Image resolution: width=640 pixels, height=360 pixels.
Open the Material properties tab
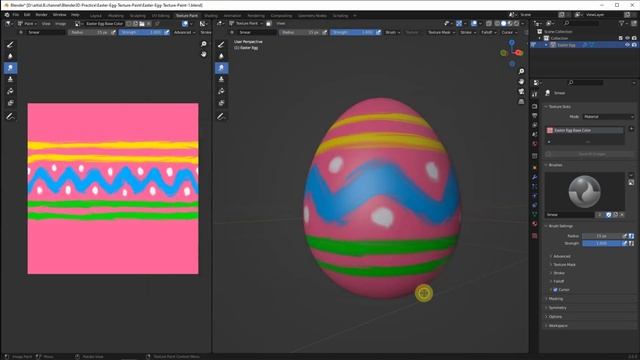535,224
